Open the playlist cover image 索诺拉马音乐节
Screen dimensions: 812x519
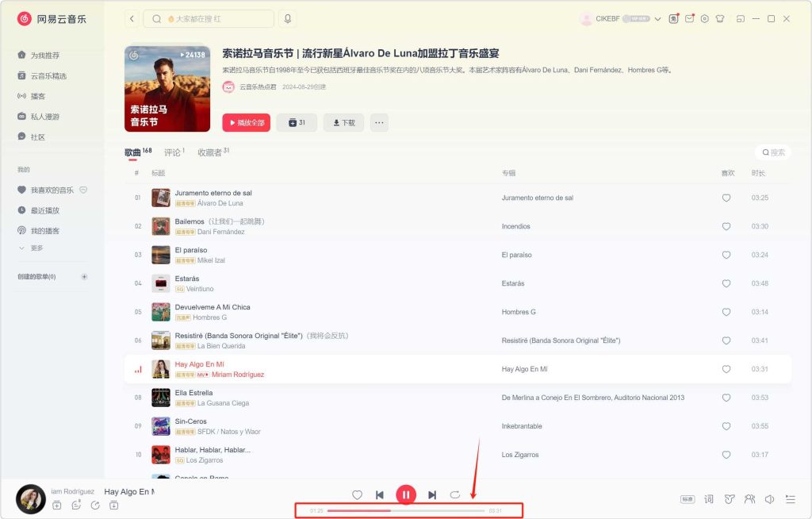coord(167,89)
